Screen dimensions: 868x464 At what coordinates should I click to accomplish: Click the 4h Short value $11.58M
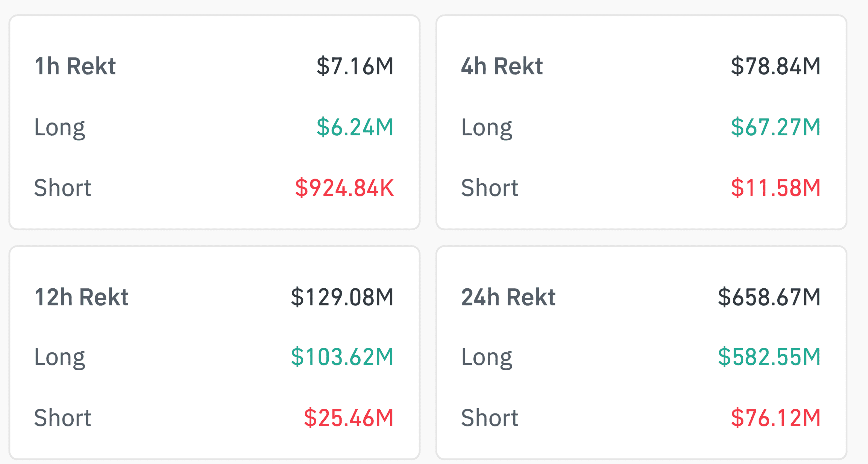click(x=775, y=188)
